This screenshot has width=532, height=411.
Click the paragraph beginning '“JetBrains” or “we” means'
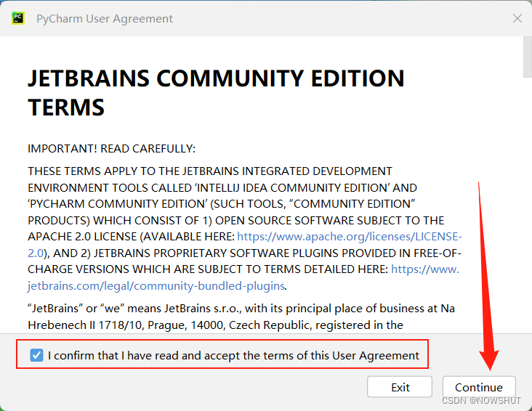[x=241, y=317]
